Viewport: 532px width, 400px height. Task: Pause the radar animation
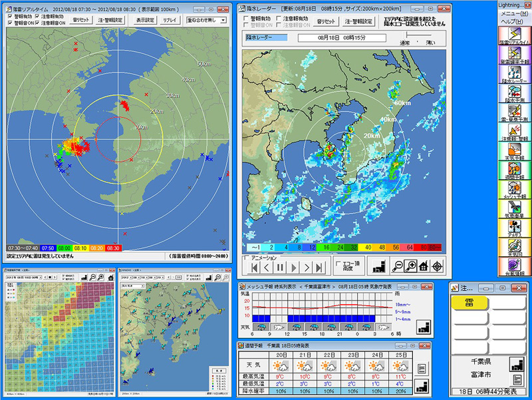pos(280,268)
